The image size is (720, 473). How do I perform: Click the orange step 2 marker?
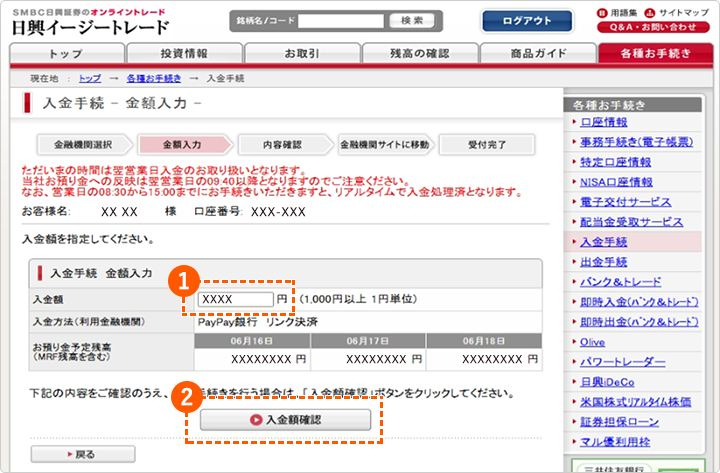186,397
